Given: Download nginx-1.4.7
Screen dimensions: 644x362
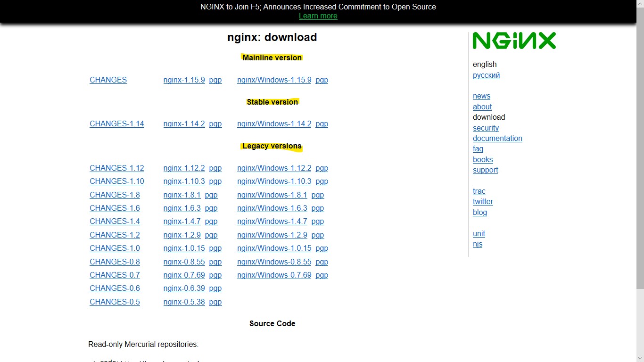Looking at the screenshot, I should (x=182, y=222).
